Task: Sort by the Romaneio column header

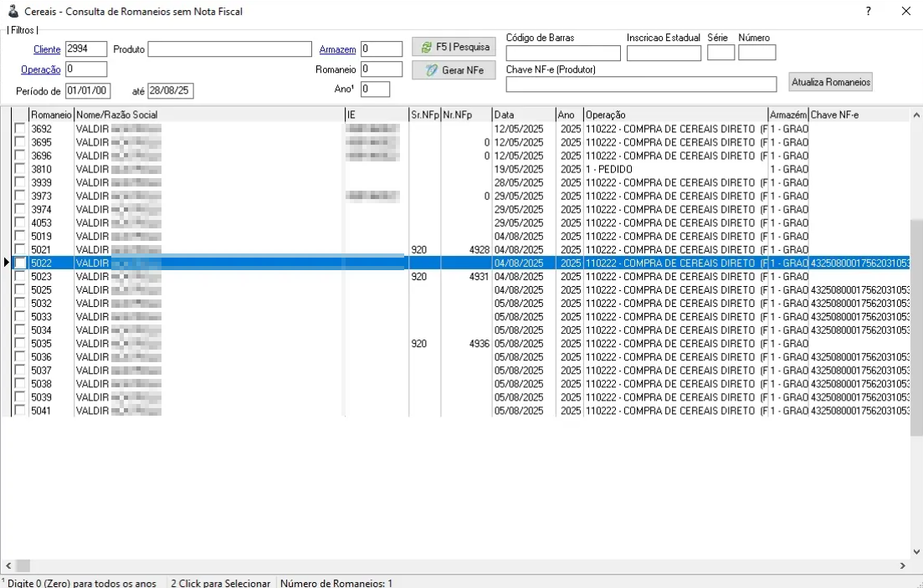Action: click(51, 115)
